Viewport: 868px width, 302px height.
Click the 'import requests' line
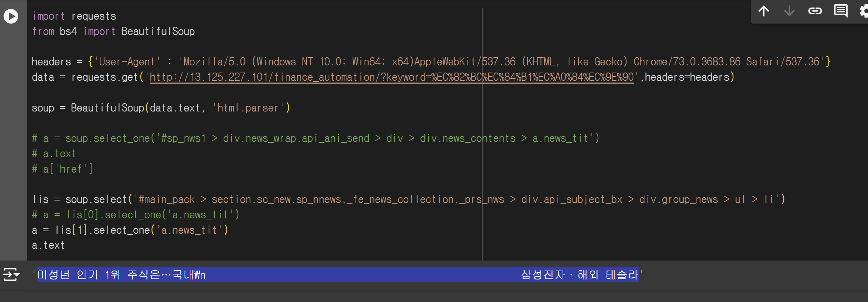(74, 16)
